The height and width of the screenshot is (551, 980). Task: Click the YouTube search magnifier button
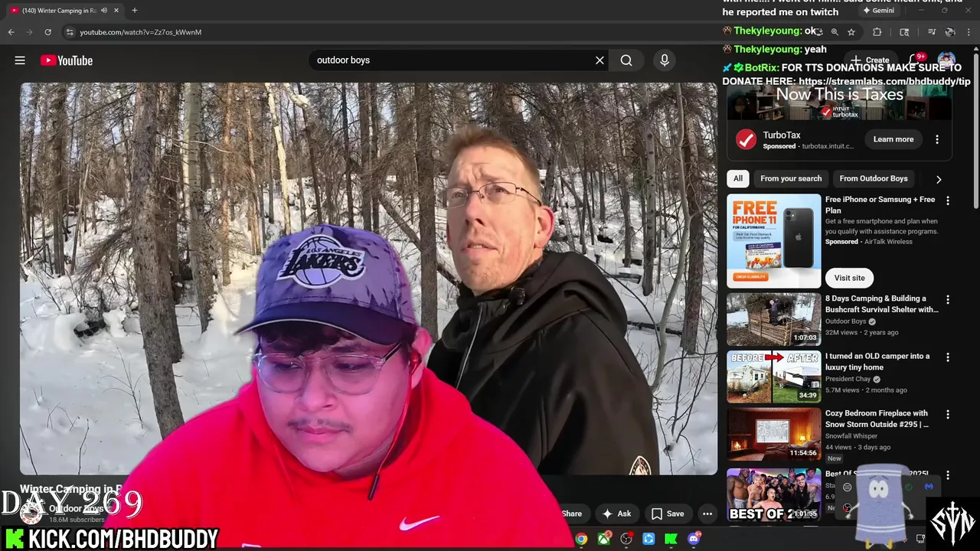pyautogui.click(x=626, y=60)
